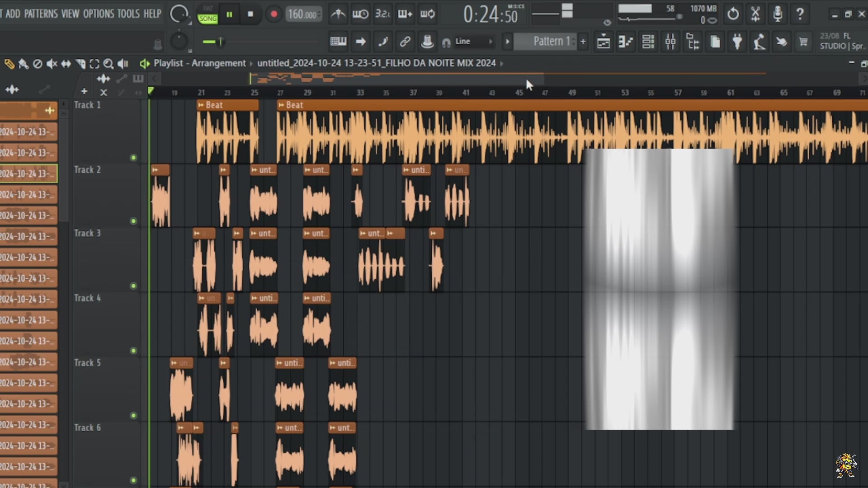Open the Browser panel icon
The image size is (868, 488).
693,41
